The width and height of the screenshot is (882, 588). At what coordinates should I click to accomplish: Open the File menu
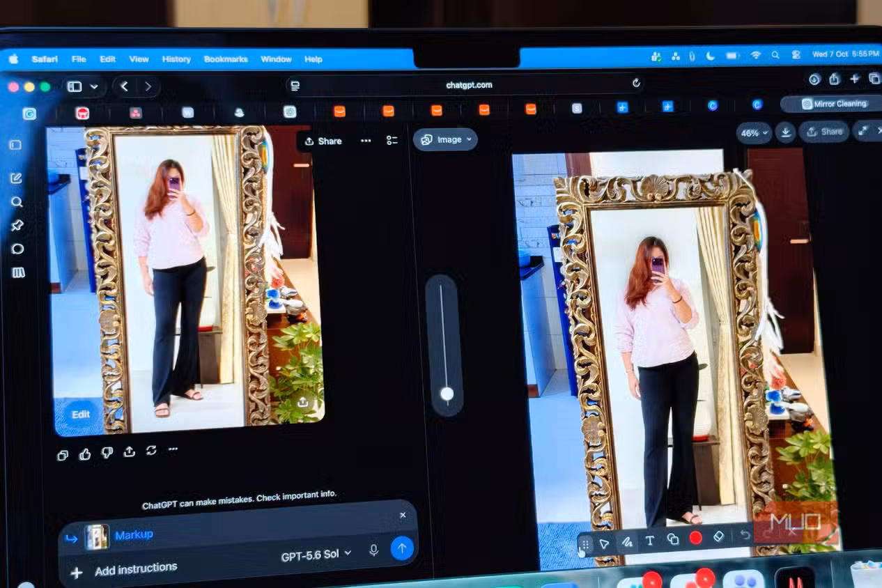79,59
